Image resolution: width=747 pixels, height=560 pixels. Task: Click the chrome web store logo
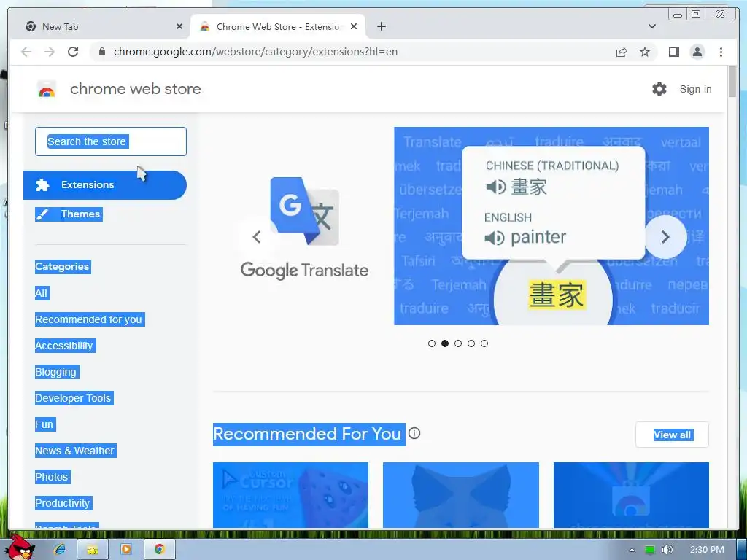pos(47,89)
